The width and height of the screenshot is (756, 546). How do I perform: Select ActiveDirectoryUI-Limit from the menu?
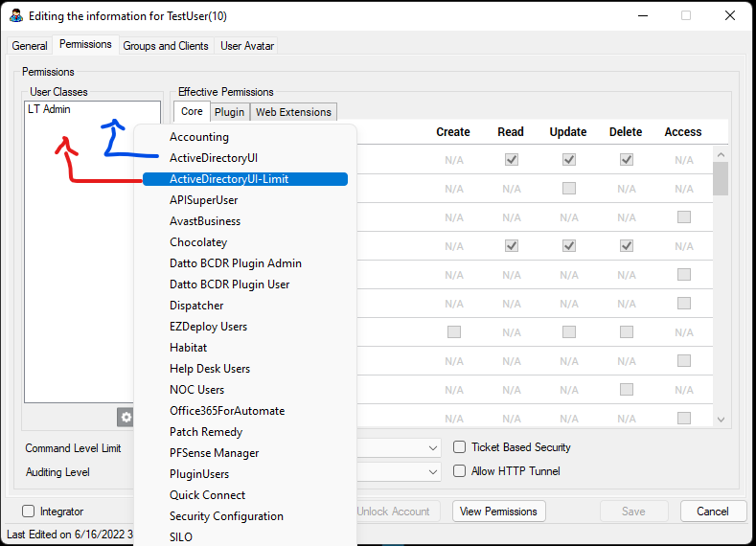click(x=244, y=179)
